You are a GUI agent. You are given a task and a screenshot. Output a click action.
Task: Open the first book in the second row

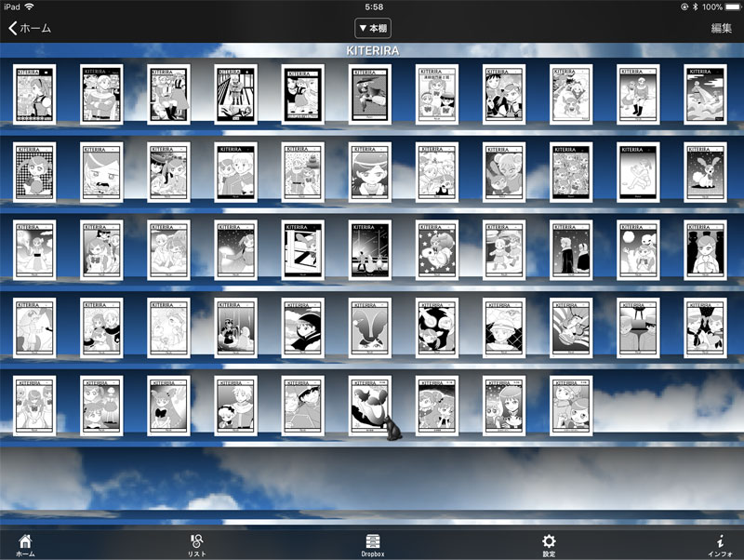click(x=34, y=172)
